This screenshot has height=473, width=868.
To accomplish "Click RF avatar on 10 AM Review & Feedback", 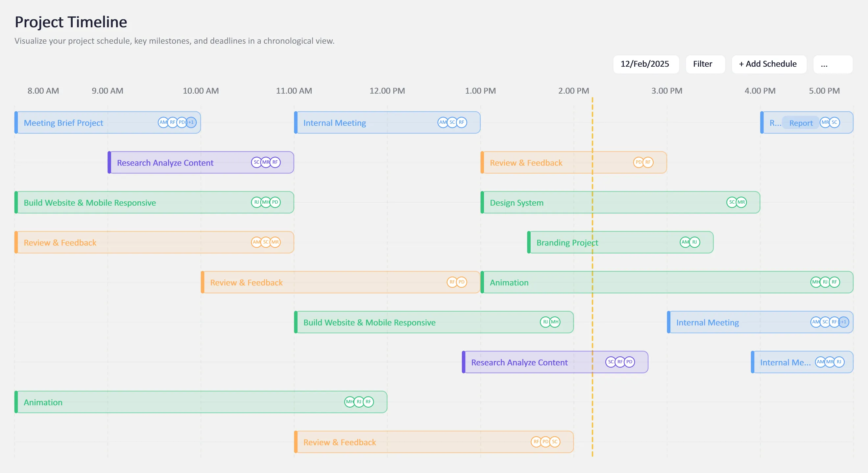I will pos(452,282).
